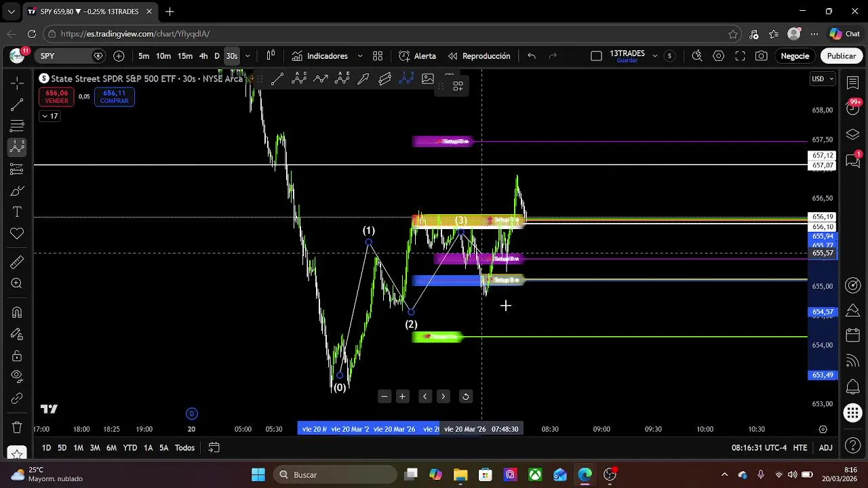Select the 4h timeframe
The width and height of the screenshot is (868, 488).
click(x=203, y=56)
